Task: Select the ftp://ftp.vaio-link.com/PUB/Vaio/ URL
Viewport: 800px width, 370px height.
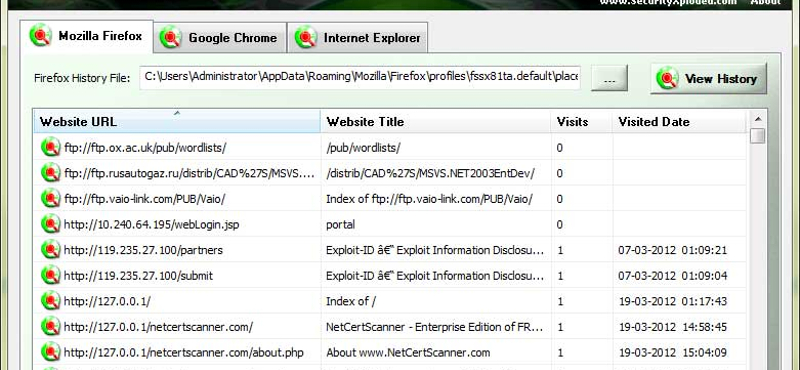Action: click(144, 199)
